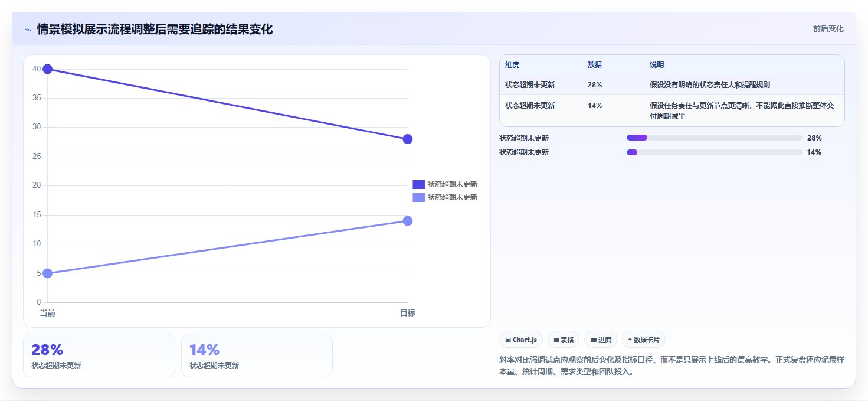Click the footer note beginning 斜率对比强调试点
Image resolution: width=868 pixels, height=401 pixels.
click(672, 366)
